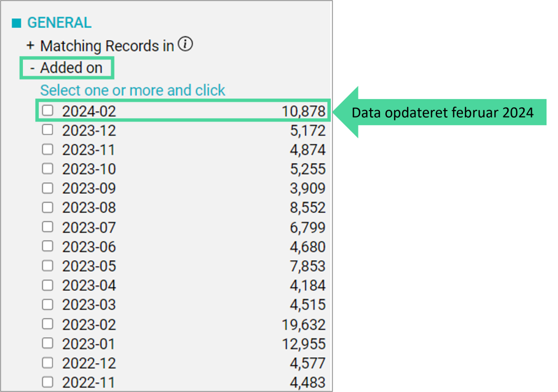Select the 2023-05 checkbox

tap(48, 266)
